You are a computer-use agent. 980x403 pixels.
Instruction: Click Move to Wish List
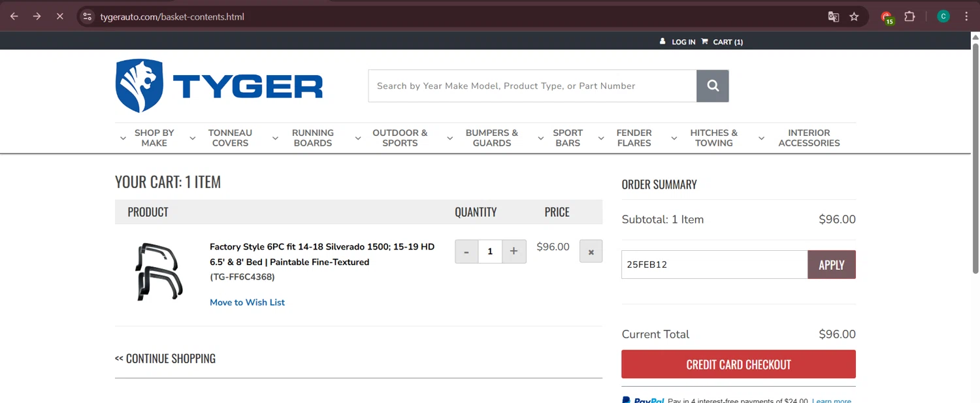point(247,302)
